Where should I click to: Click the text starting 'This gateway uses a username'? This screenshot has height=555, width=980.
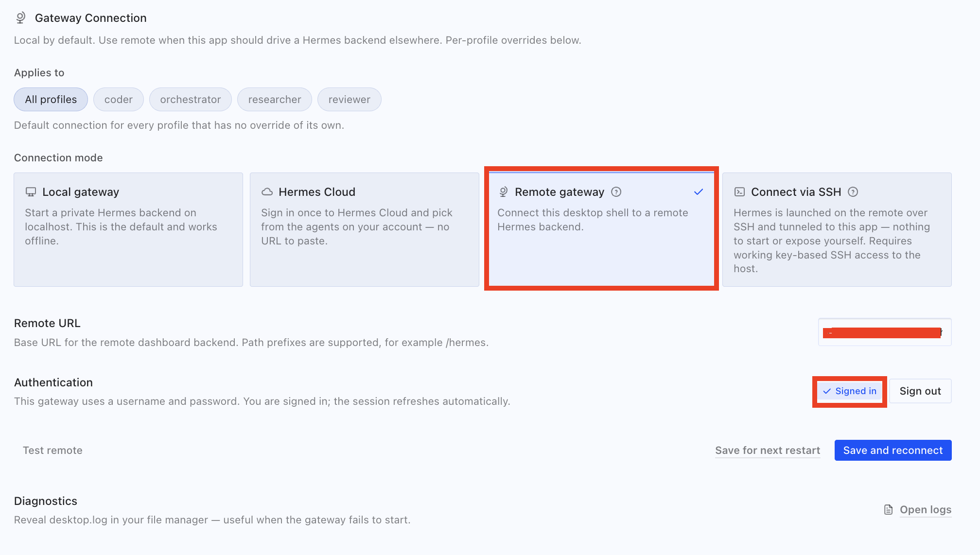tap(262, 401)
